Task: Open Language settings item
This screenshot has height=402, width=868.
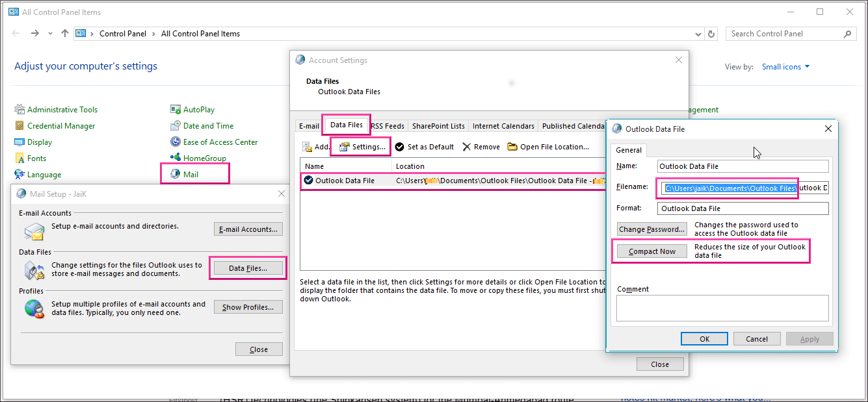Action: pos(38,175)
